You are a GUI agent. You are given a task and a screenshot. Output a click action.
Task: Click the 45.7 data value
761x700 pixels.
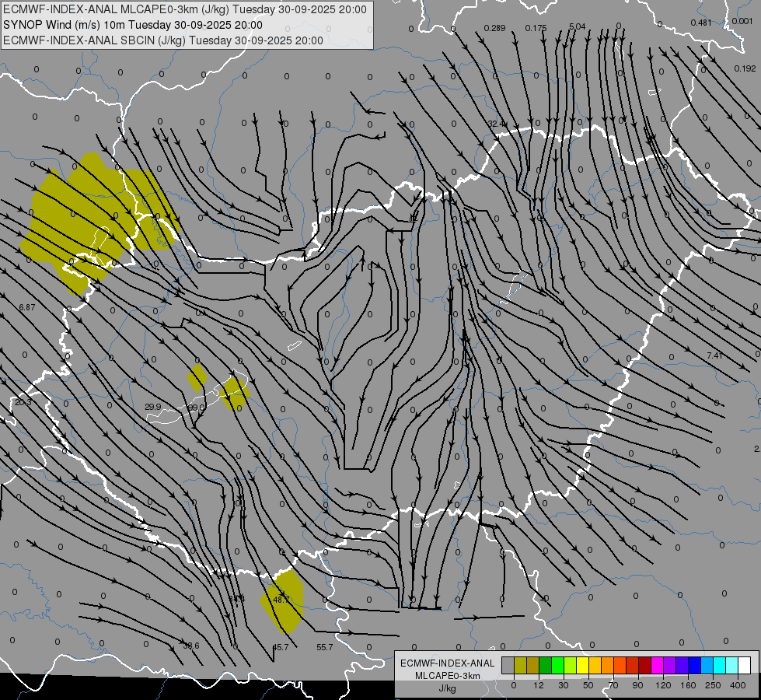(x=281, y=647)
